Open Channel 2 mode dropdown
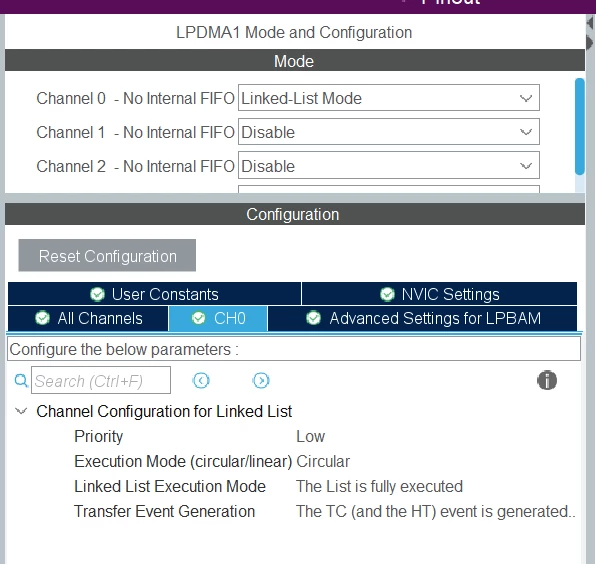The width and height of the screenshot is (596, 564). tap(388, 166)
